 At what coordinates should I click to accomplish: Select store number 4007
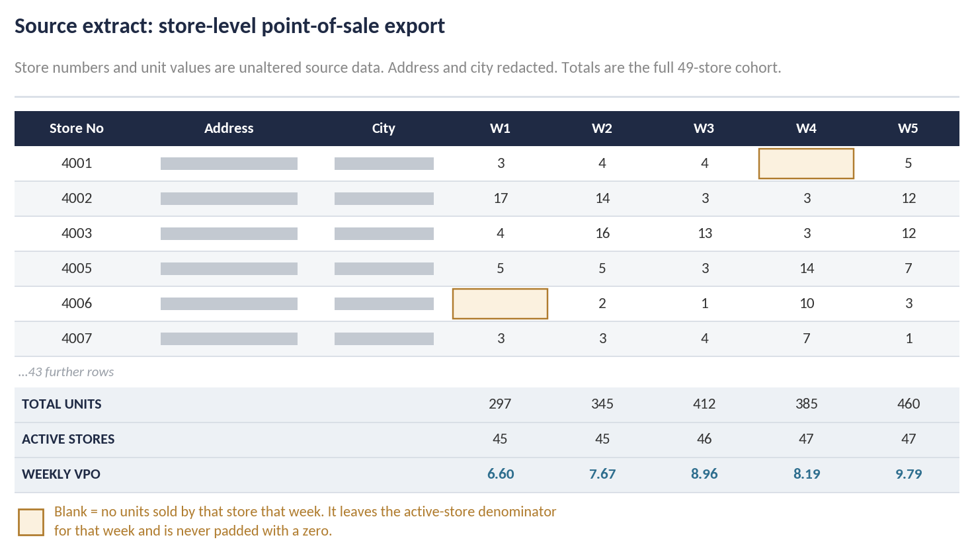point(77,339)
